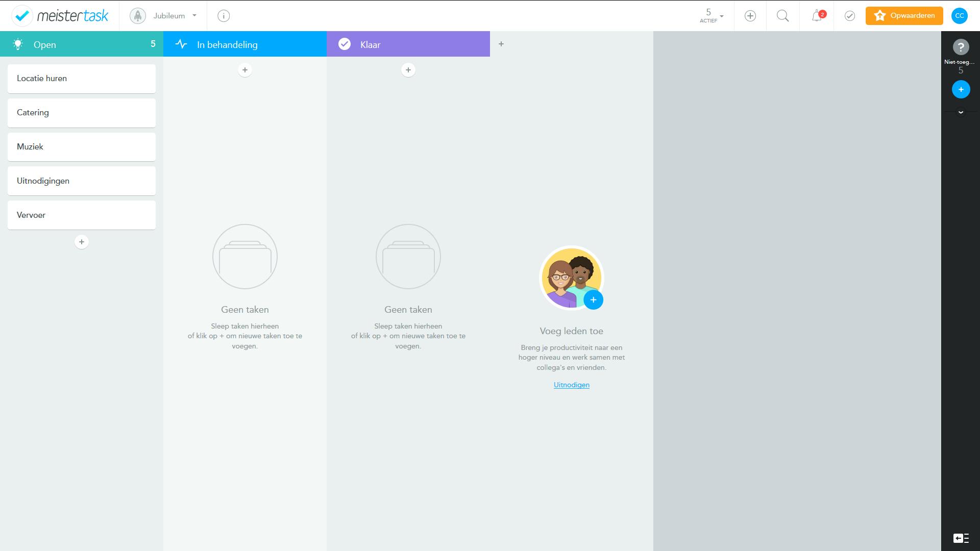The height and width of the screenshot is (551, 980).
Task: Click blue plus button in dark sidebar
Action: point(961,90)
